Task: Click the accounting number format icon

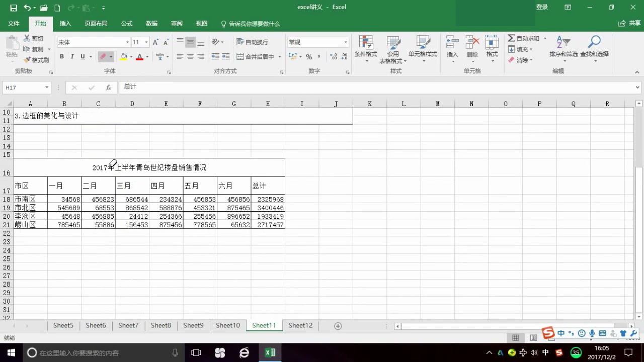Action: pos(292,57)
